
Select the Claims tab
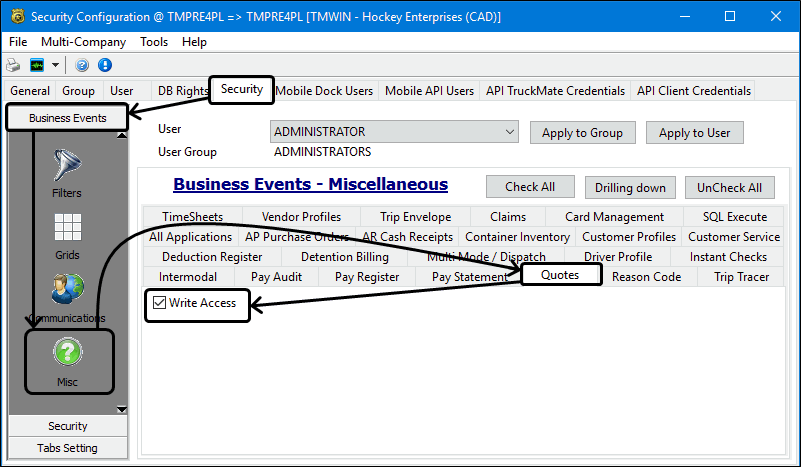click(x=508, y=217)
